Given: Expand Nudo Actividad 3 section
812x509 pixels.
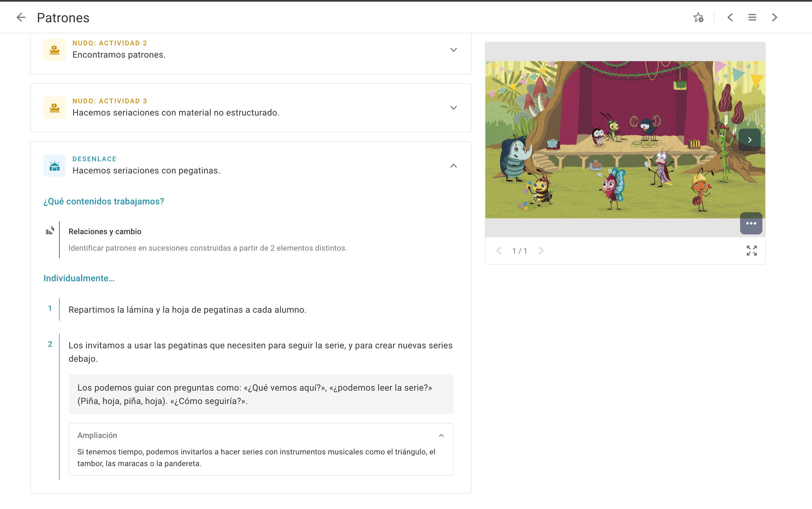Looking at the screenshot, I should coord(453,108).
